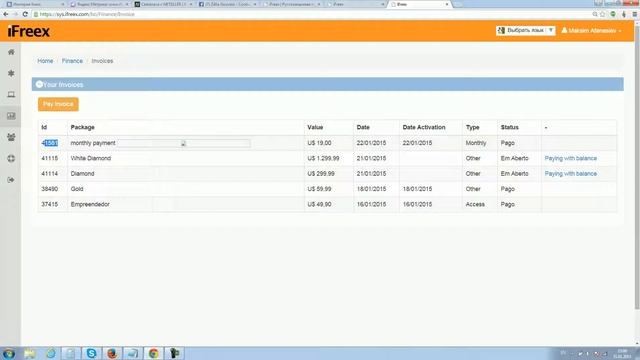Click the U$ 299,99 value

coord(321,173)
